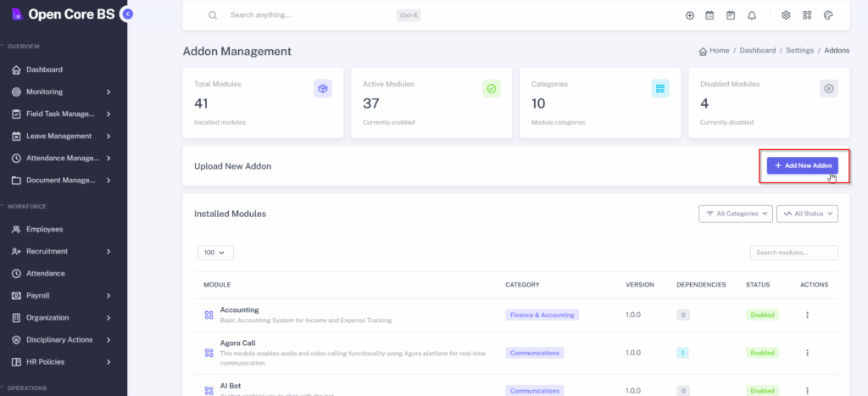The height and width of the screenshot is (396, 868).
Task: Change the 100 rows-per-page dropdown
Action: (x=215, y=253)
